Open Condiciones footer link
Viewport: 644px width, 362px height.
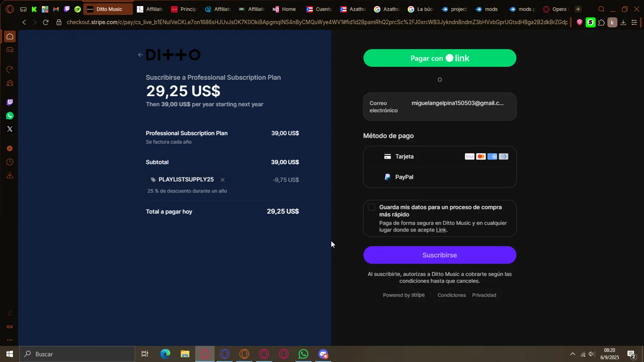(x=452, y=295)
